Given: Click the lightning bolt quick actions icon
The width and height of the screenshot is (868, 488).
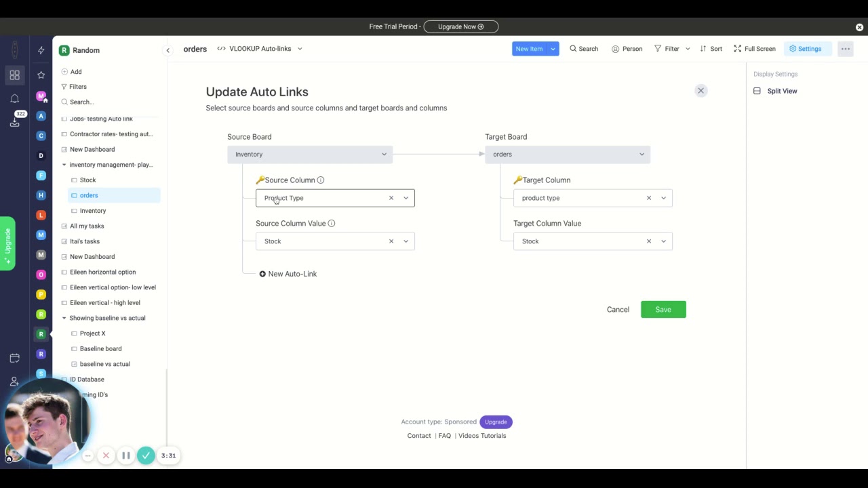Looking at the screenshot, I should click(41, 50).
